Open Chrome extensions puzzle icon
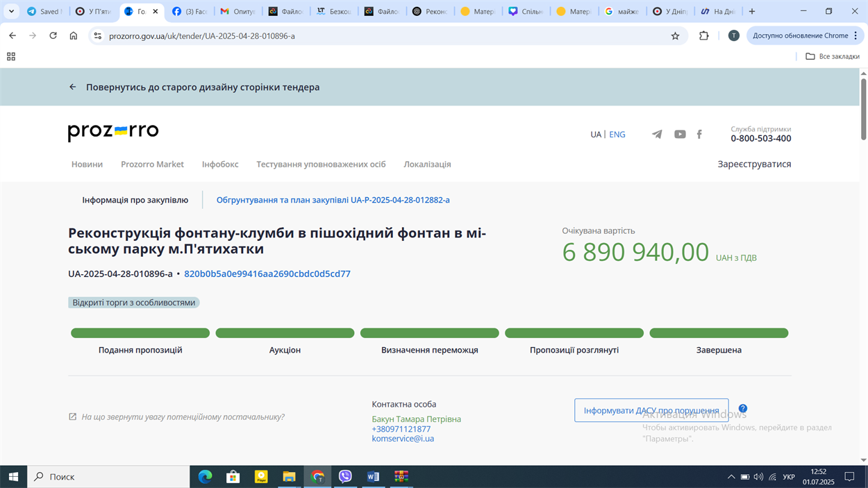This screenshot has height=488, width=868. [x=703, y=36]
